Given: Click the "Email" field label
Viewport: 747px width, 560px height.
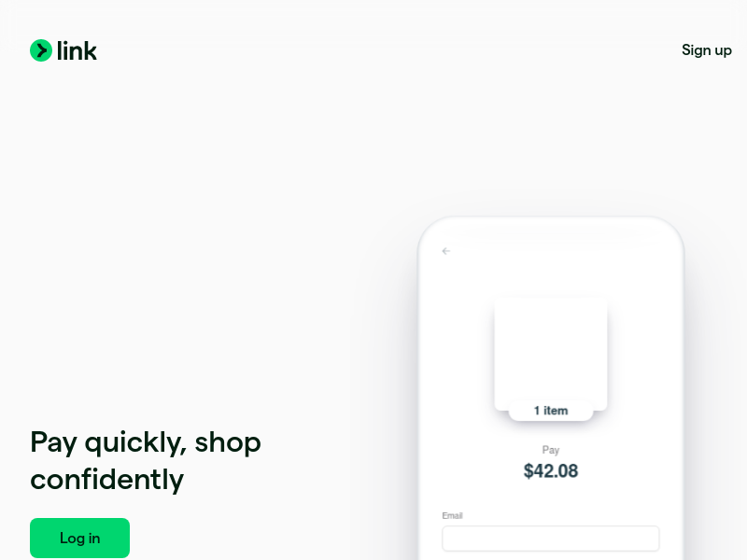Looking at the screenshot, I should click(x=452, y=516).
